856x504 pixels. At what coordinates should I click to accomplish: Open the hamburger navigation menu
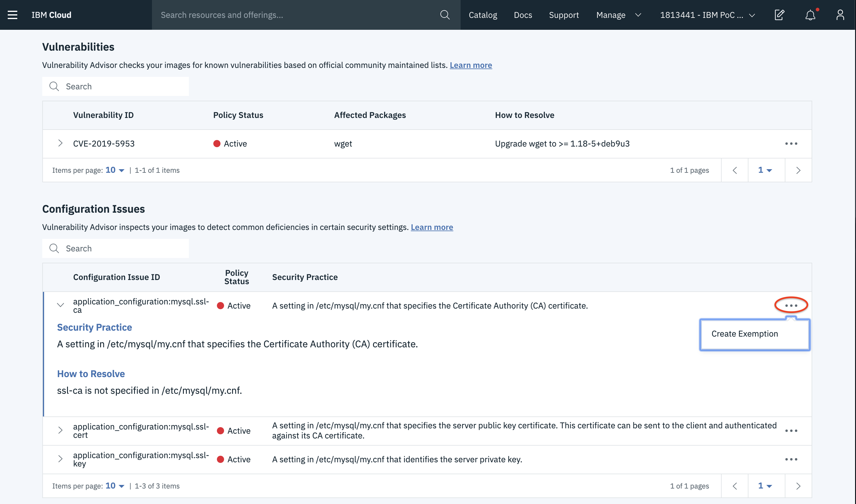pos(13,15)
